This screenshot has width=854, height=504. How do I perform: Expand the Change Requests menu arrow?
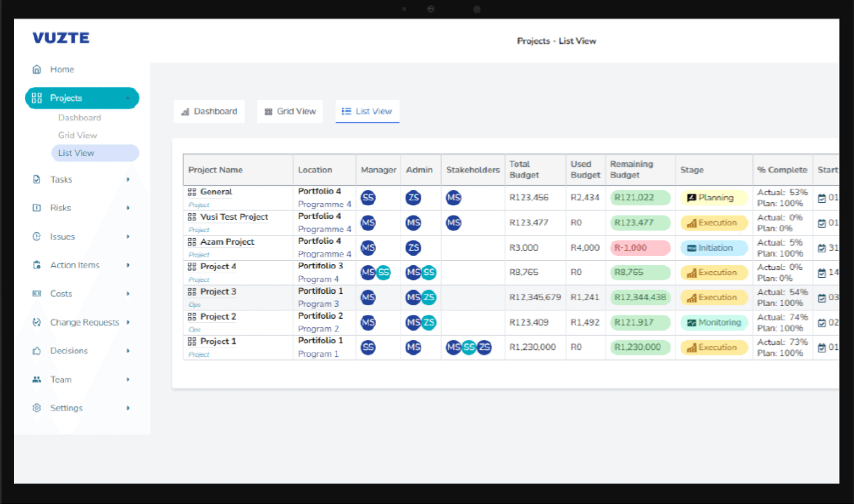coord(128,322)
